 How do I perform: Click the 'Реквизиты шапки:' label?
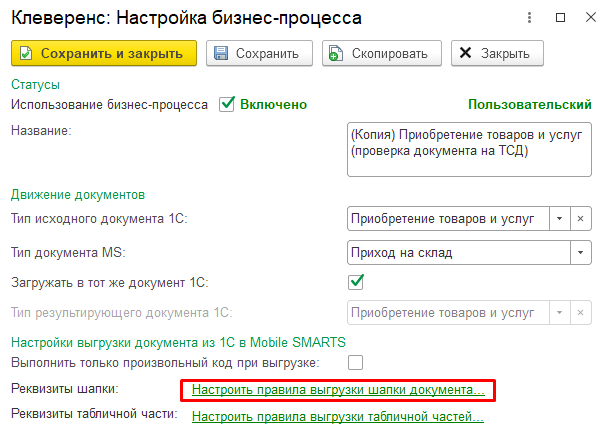tap(65, 389)
